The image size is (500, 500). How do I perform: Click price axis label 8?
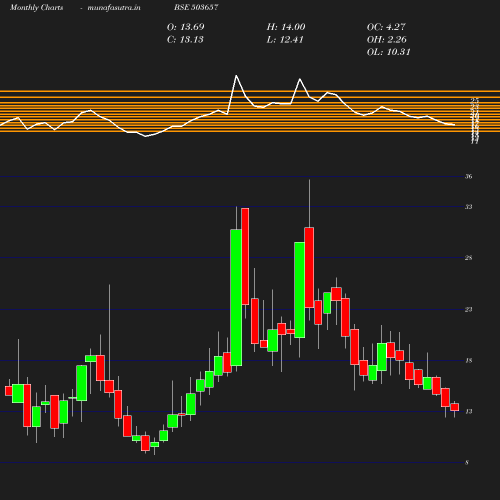(467, 462)
